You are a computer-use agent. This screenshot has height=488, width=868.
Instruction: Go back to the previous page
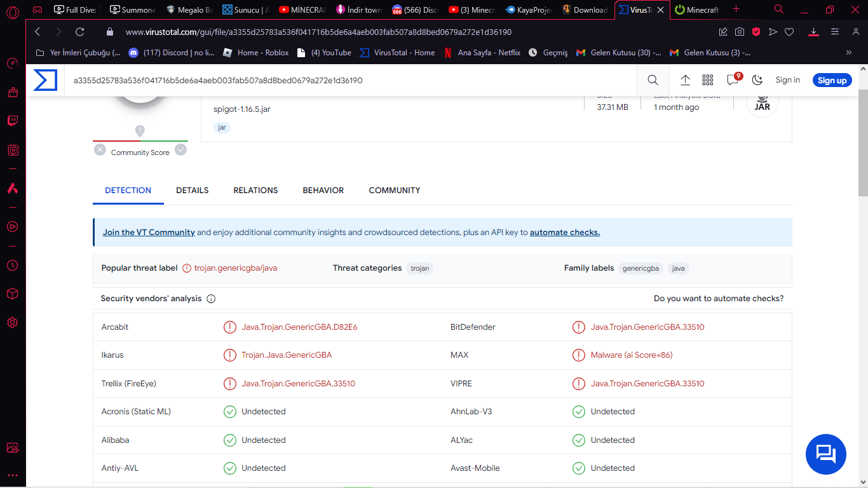pos(37,32)
